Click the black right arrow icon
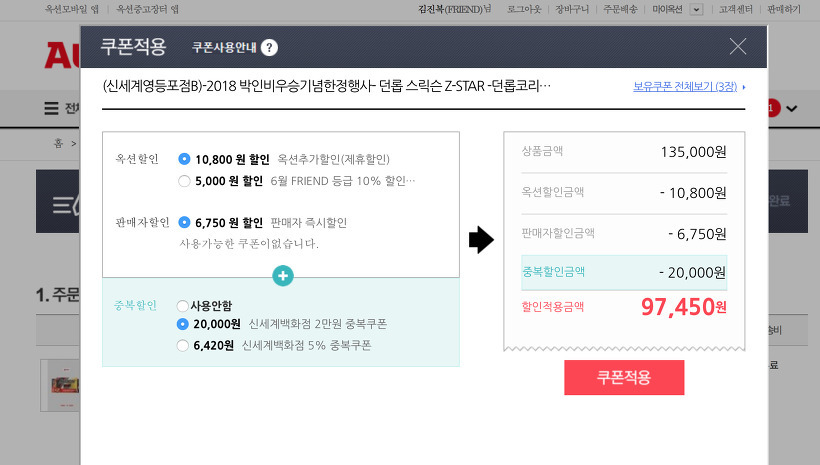This screenshot has width=820, height=465. 481,240
